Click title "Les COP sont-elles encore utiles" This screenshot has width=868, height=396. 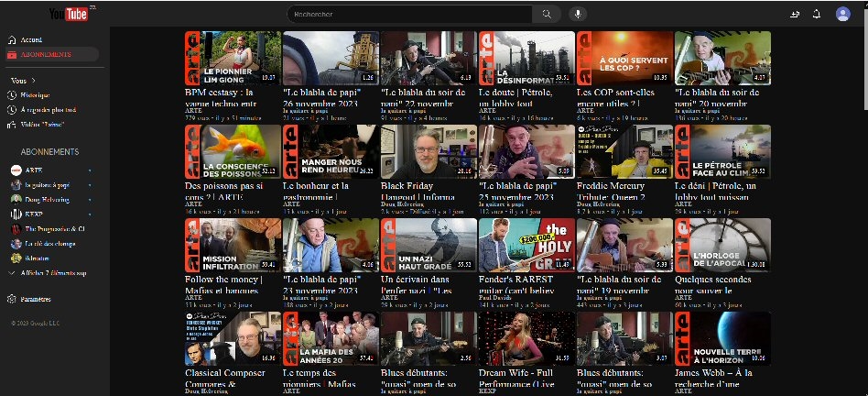[615, 97]
